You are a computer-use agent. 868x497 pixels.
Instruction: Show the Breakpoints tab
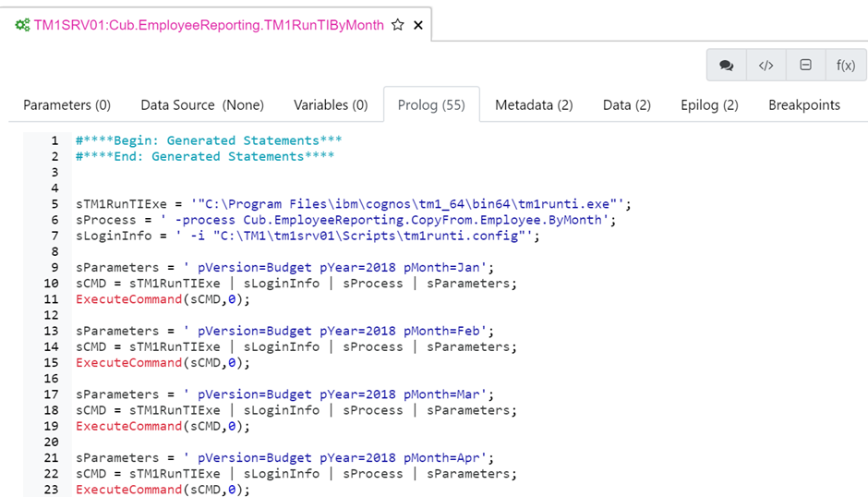click(x=804, y=105)
